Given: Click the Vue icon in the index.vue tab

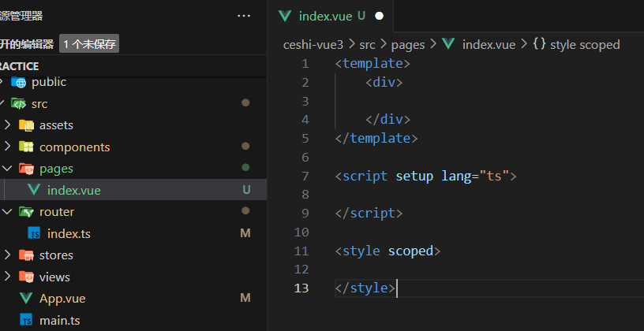Looking at the screenshot, I should pos(285,16).
